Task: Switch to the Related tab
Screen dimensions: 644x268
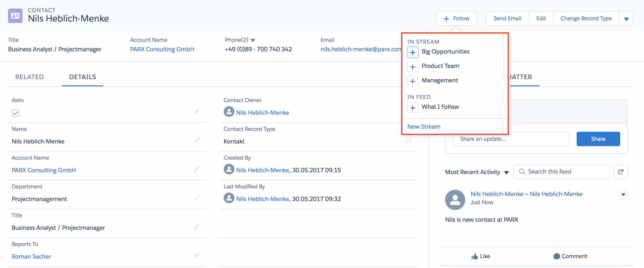Action: 29,77
